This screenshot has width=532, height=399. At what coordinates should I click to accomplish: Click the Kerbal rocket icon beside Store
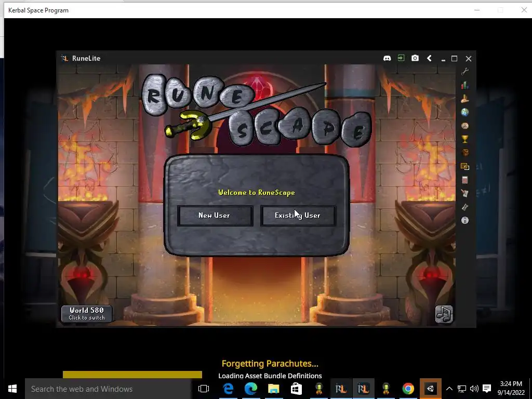318,389
